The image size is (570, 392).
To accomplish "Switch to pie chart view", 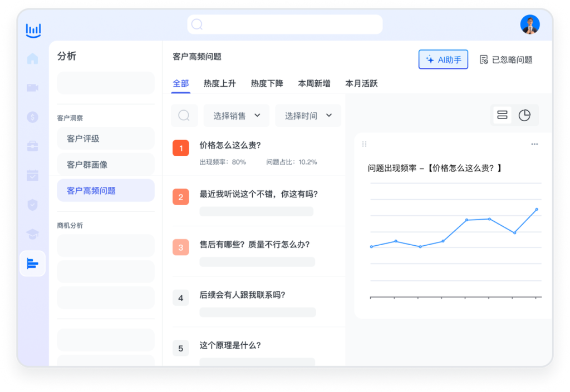I will [524, 115].
